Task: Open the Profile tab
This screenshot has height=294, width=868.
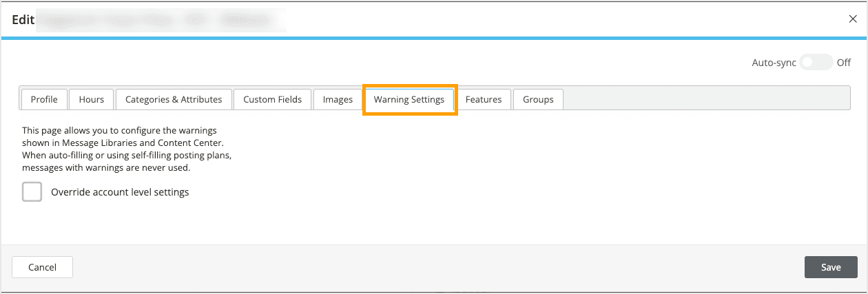Action: pos(44,99)
